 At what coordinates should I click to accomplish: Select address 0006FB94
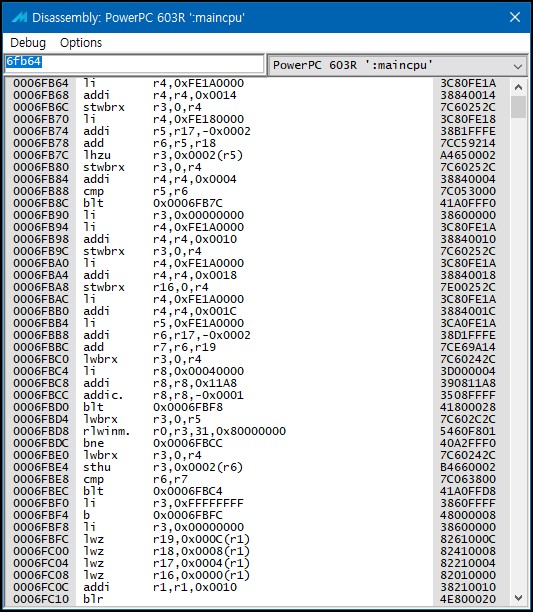pyautogui.click(x=41, y=227)
